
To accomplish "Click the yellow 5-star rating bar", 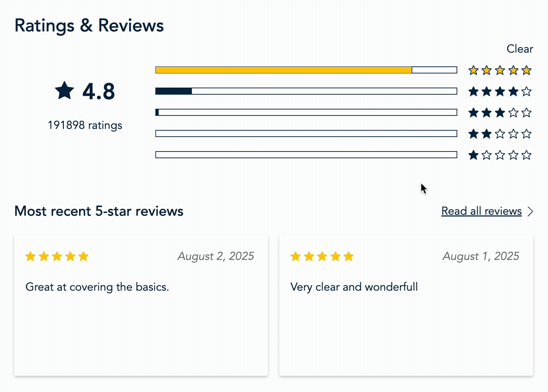I will 306,70.
